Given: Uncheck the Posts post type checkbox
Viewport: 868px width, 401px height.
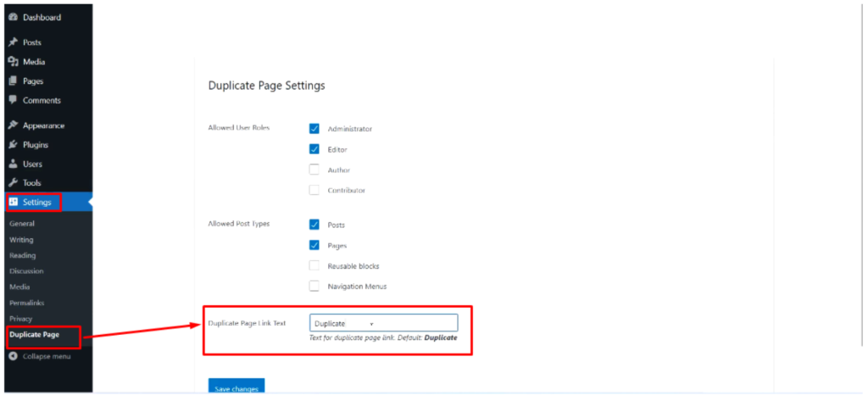Looking at the screenshot, I should (314, 225).
